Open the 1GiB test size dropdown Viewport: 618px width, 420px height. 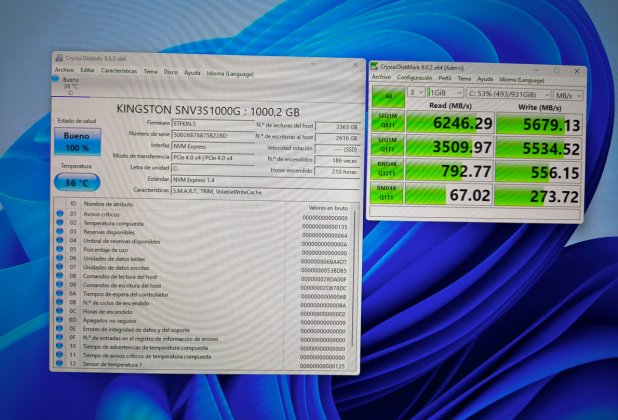point(445,93)
